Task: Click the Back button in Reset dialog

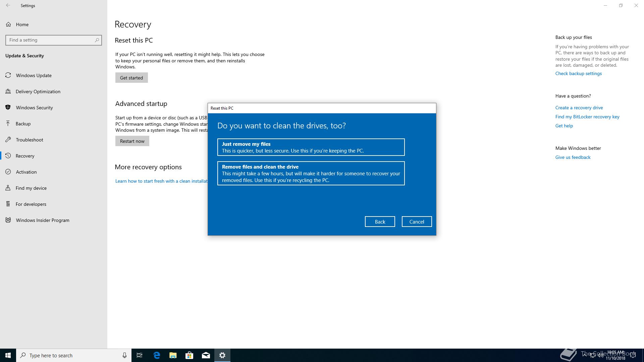Action: 380,222
